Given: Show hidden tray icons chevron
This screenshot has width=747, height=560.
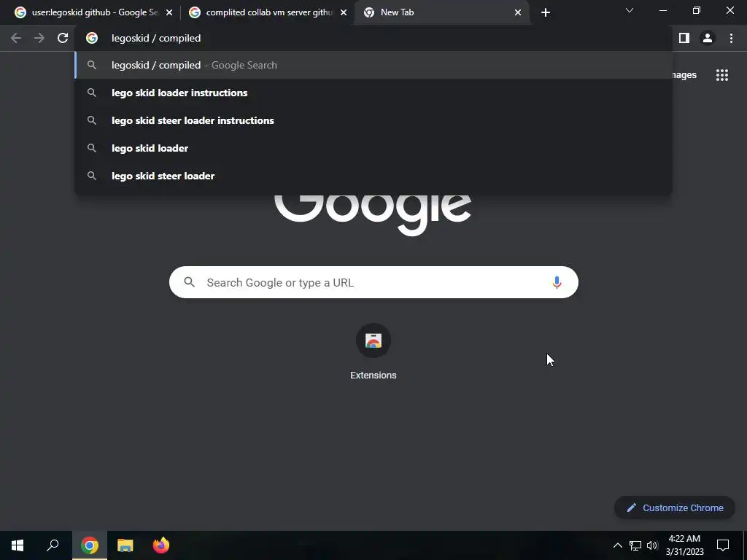Looking at the screenshot, I should pyautogui.click(x=617, y=545).
